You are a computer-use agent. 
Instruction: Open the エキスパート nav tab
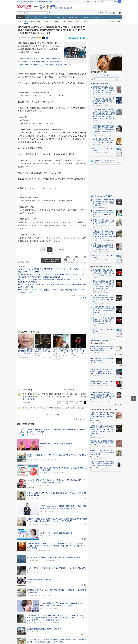point(48,17)
